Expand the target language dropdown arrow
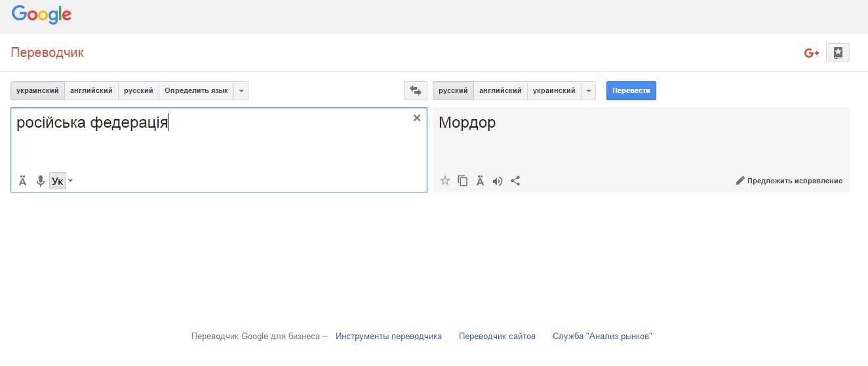 click(x=588, y=91)
